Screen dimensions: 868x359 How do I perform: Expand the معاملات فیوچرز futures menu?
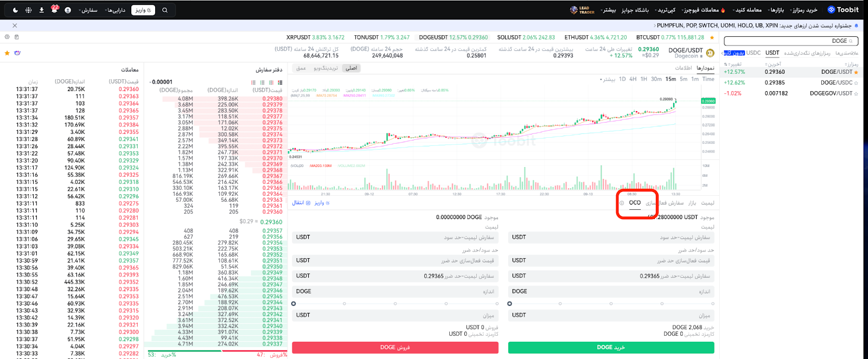[704, 10]
